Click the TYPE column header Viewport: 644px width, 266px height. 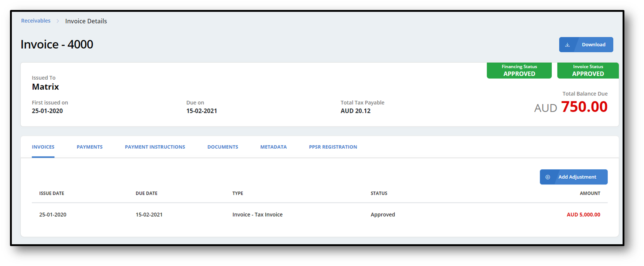pyautogui.click(x=238, y=193)
